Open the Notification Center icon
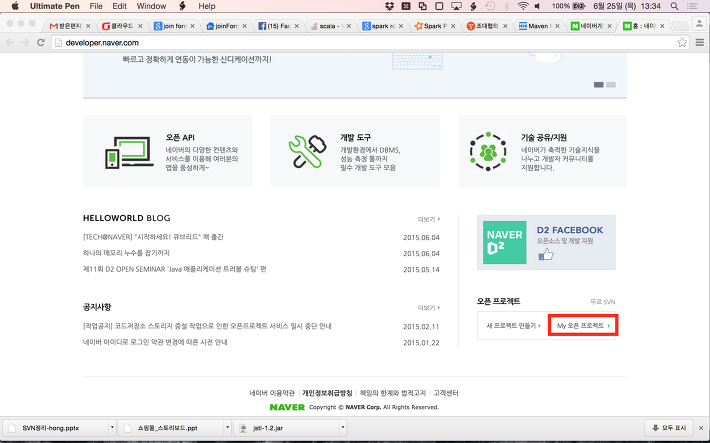This screenshot has height=443, width=710. (x=692, y=6)
